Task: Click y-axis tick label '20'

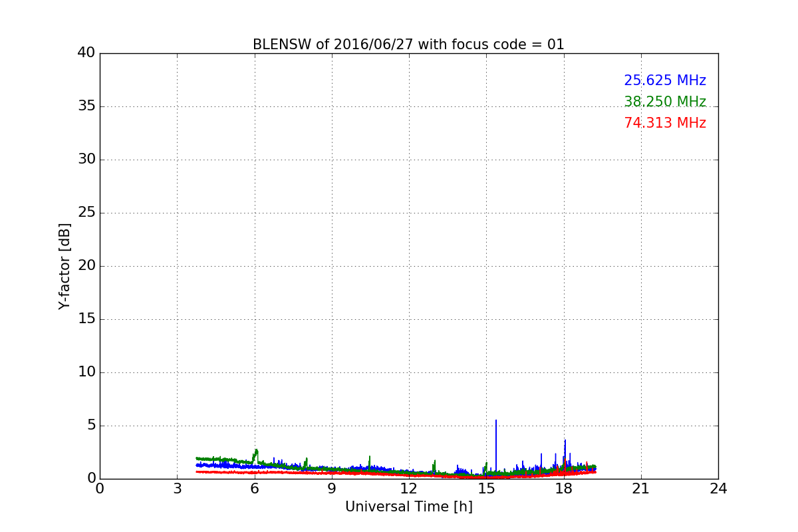Action: coord(86,265)
